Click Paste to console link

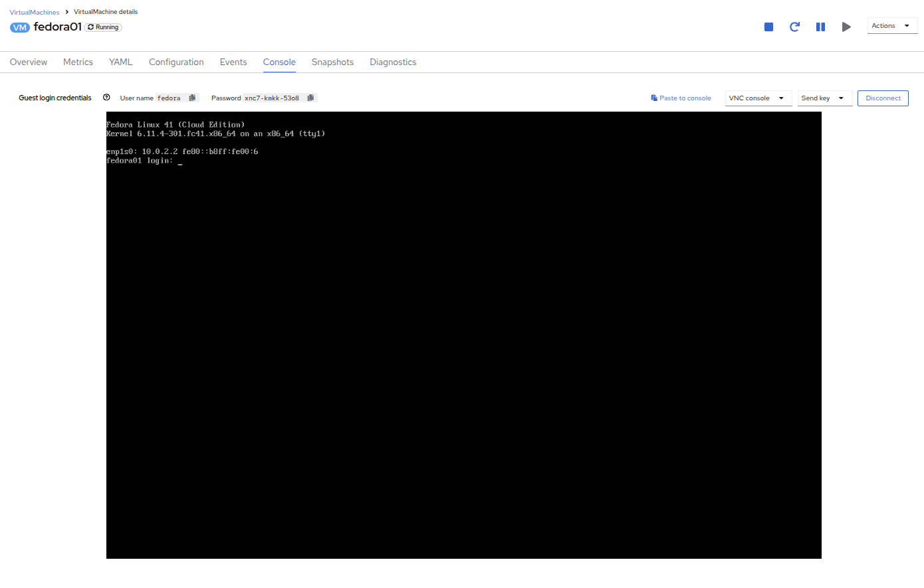coord(681,98)
